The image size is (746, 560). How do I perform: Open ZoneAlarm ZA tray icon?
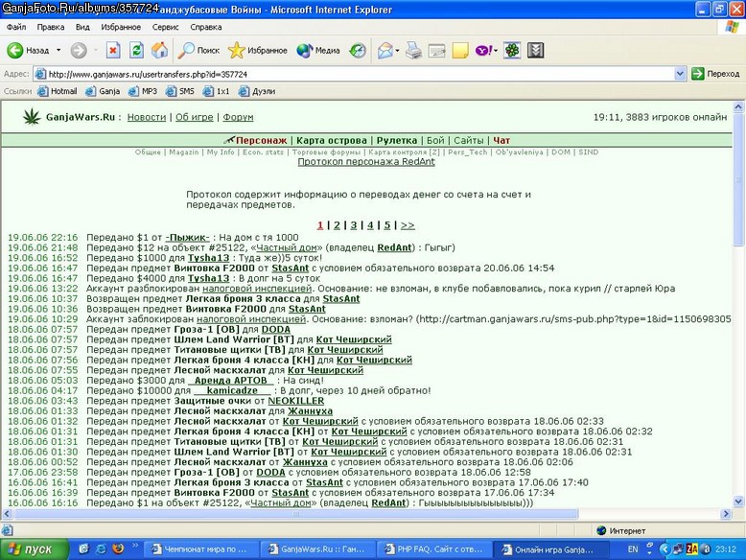(x=692, y=549)
